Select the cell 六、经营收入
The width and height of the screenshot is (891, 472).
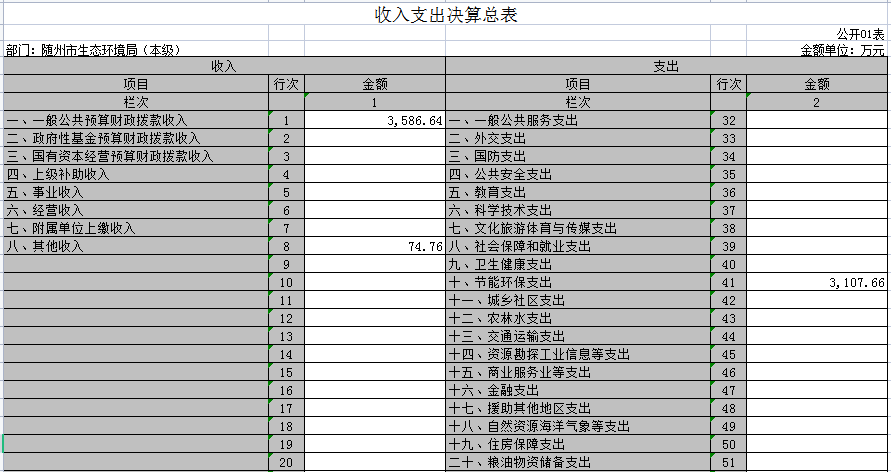[136, 210]
